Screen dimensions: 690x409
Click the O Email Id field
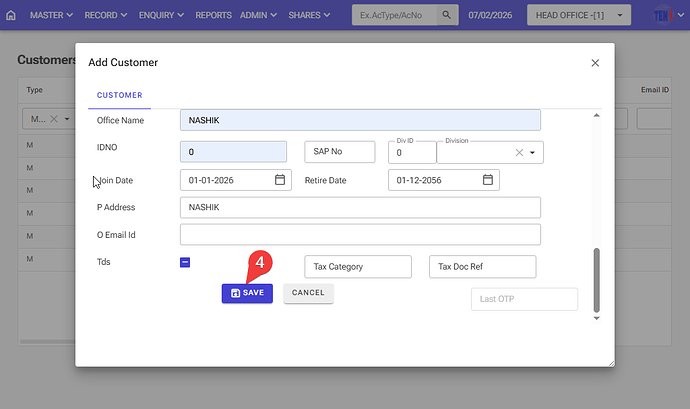point(360,234)
